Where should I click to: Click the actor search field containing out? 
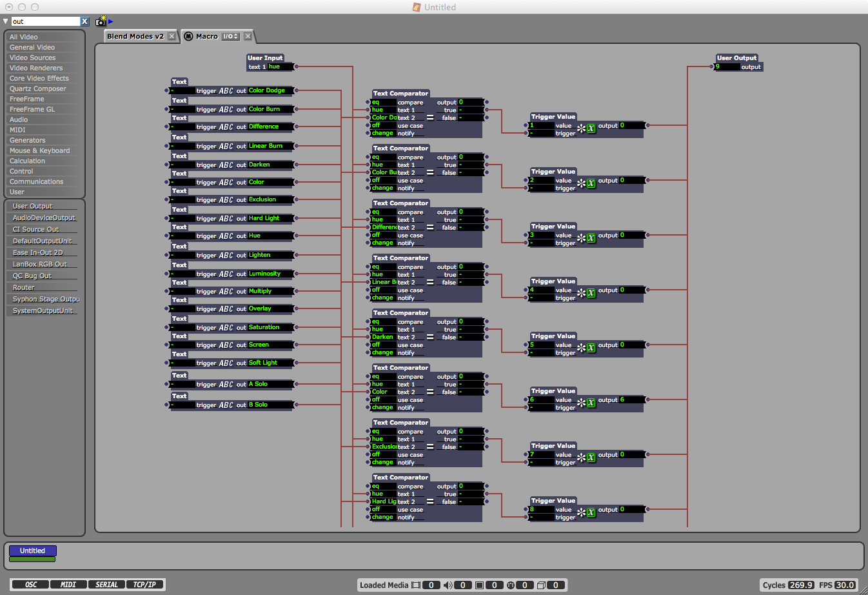(x=46, y=21)
